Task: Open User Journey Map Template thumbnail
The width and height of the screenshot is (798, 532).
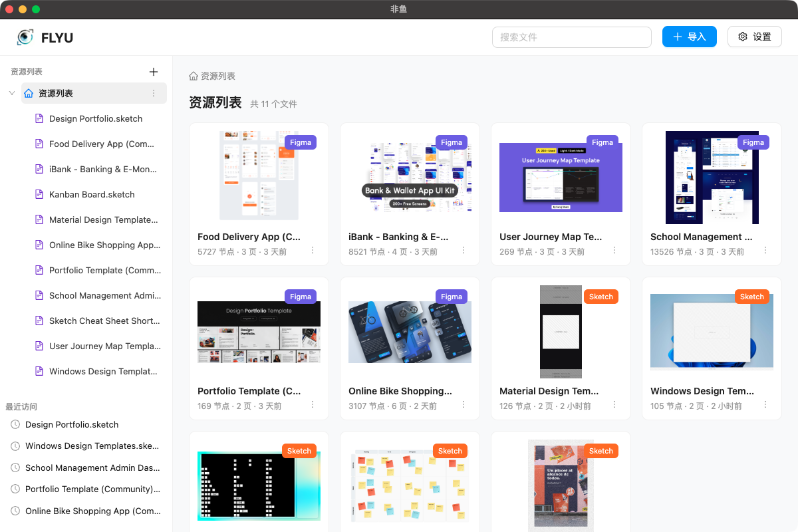Action: (561, 178)
